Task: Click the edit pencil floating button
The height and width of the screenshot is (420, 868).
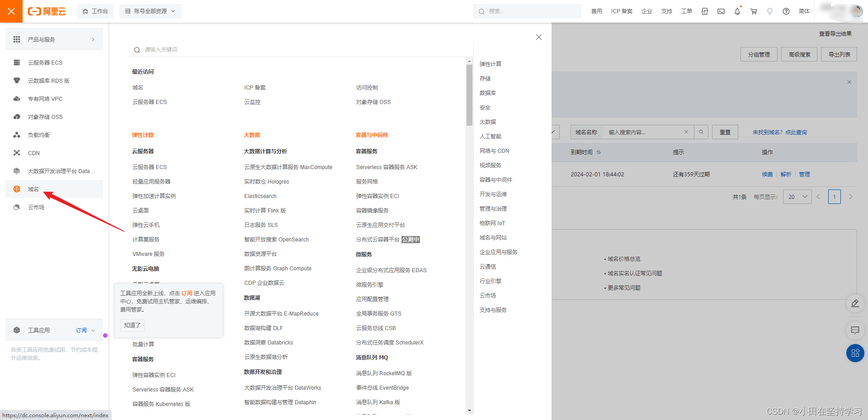Action: (x=855, y=303)
